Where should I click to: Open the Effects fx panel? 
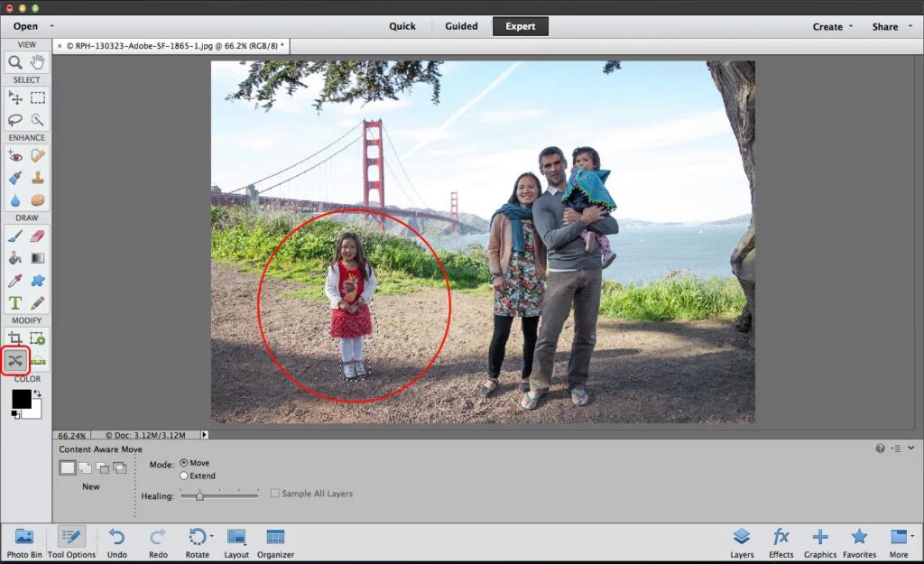click(781, 541)
